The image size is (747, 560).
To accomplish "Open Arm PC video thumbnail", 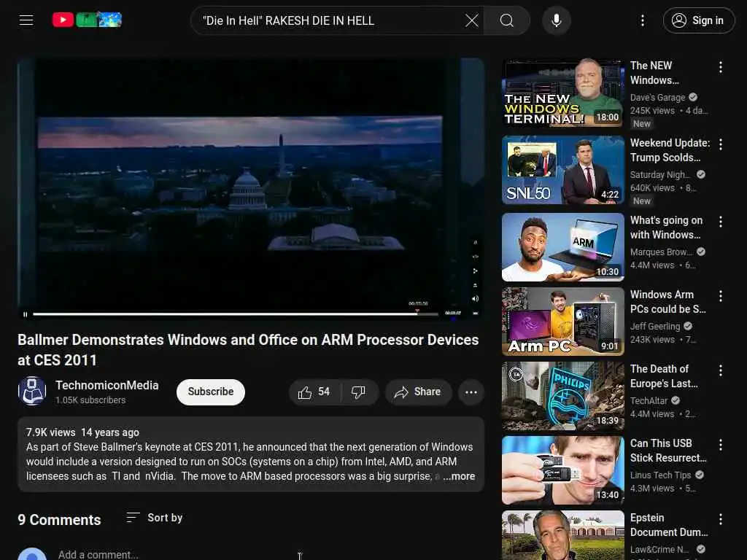I will [x=563, y=322].
